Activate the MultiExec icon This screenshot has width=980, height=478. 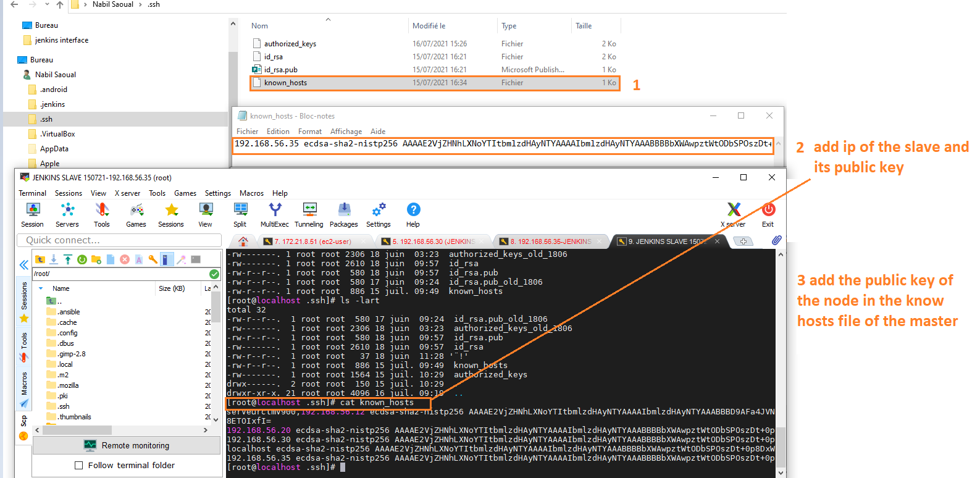(275, 215)
